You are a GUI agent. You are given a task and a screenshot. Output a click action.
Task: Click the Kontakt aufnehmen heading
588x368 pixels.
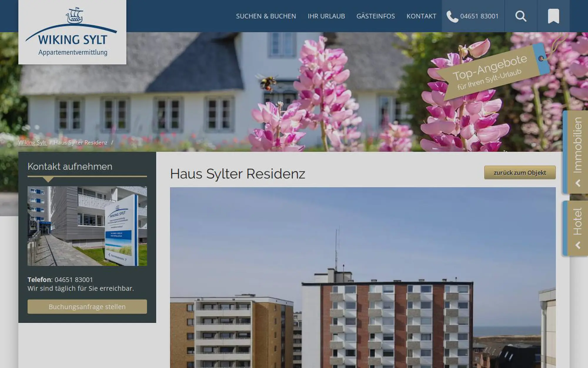tap(70, 166)
